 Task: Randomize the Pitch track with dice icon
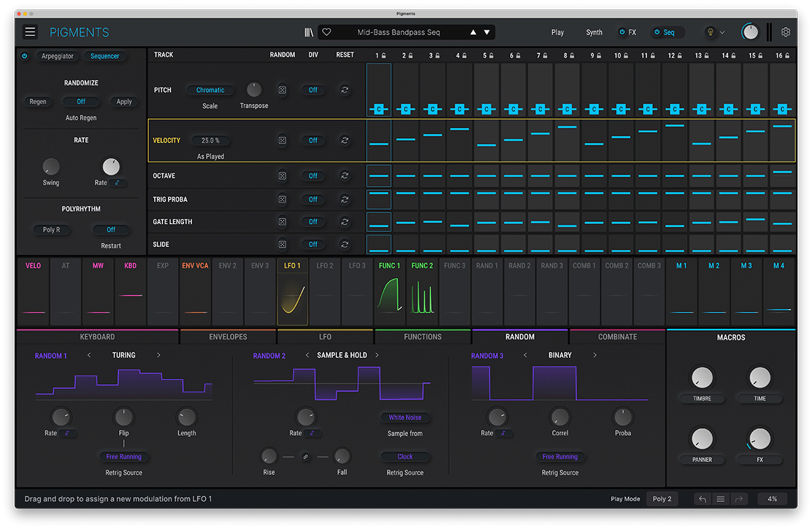click(282, 90)
